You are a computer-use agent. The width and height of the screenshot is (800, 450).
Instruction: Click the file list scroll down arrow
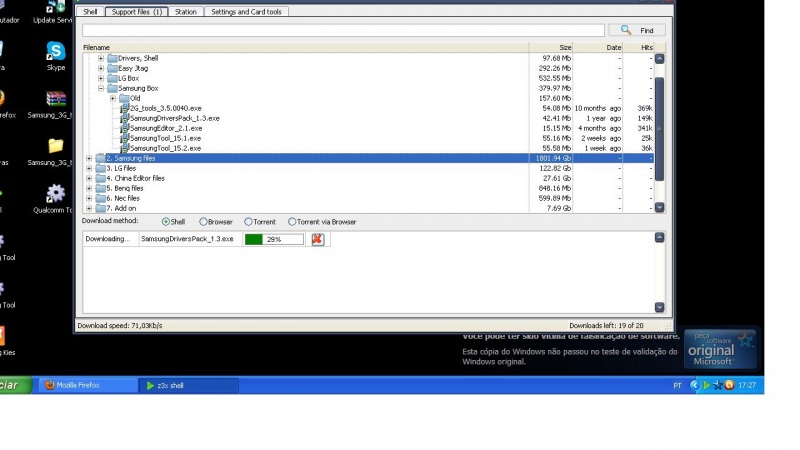(659, 207)
